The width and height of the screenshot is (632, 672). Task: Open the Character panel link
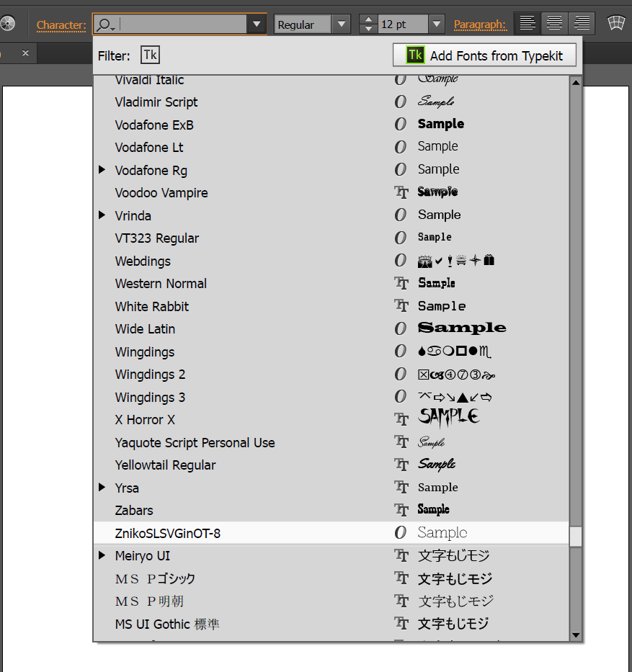pos(61,25)
